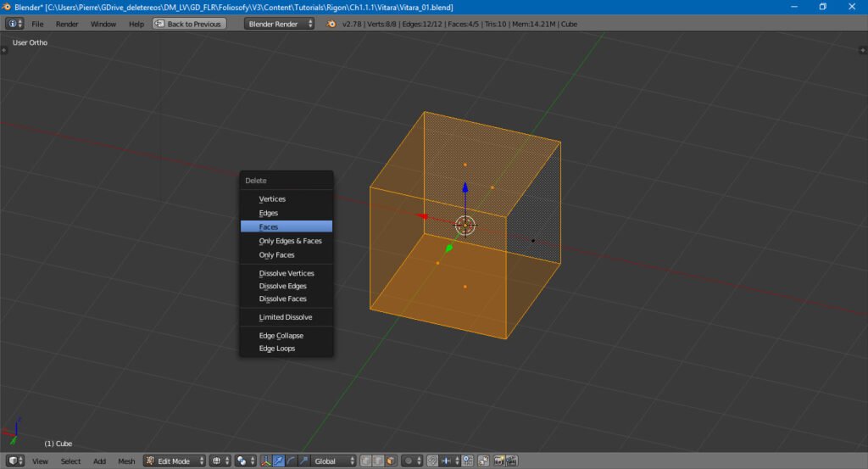Open the Select menu in 3D View header
This screenshot has width=868, height=469.
coord(71,461)
